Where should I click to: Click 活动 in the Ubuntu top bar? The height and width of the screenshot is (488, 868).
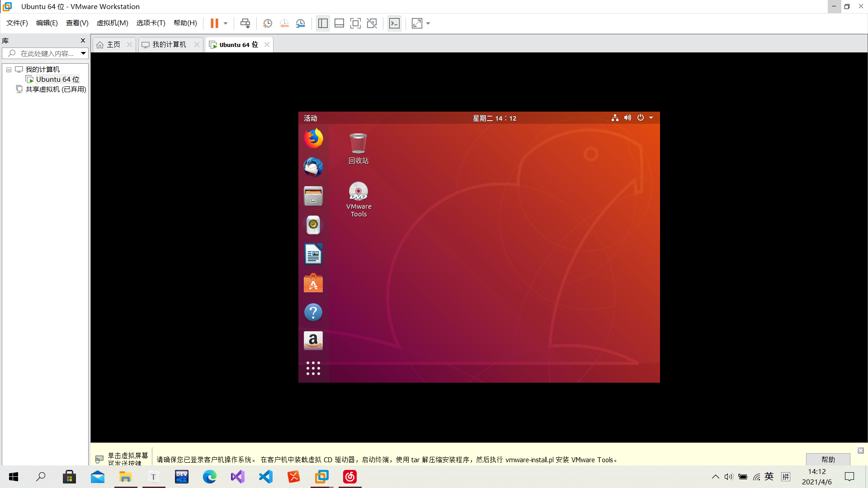tap(310, 118)
